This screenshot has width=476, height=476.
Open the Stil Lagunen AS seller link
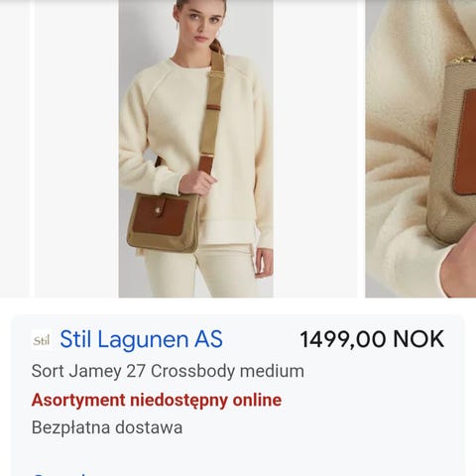141,339
